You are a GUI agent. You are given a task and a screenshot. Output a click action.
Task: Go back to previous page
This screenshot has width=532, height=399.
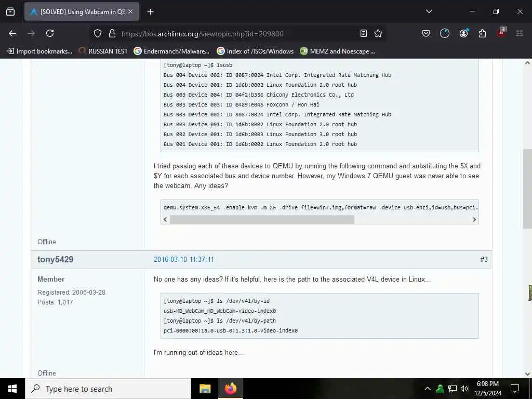(x=12, y=33)
